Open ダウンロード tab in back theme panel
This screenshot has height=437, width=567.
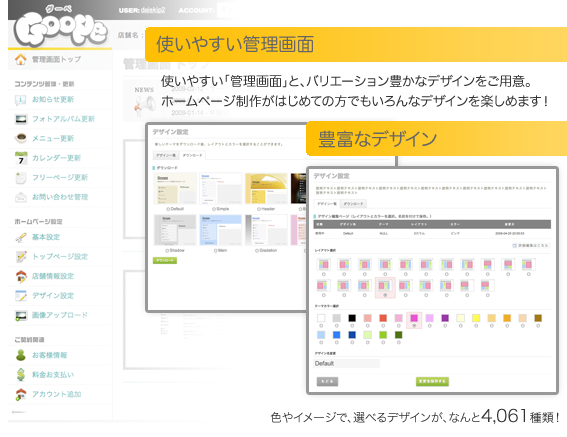pos(192,155)
